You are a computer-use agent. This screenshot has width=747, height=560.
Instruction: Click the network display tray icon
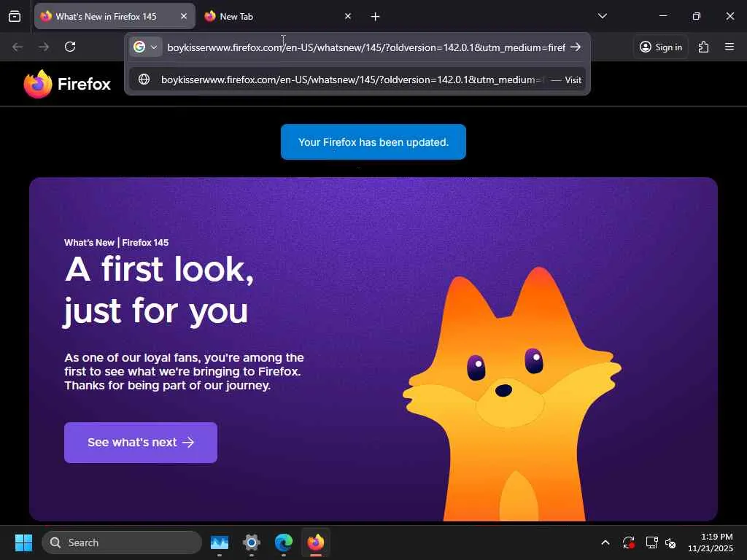(651, 542)
